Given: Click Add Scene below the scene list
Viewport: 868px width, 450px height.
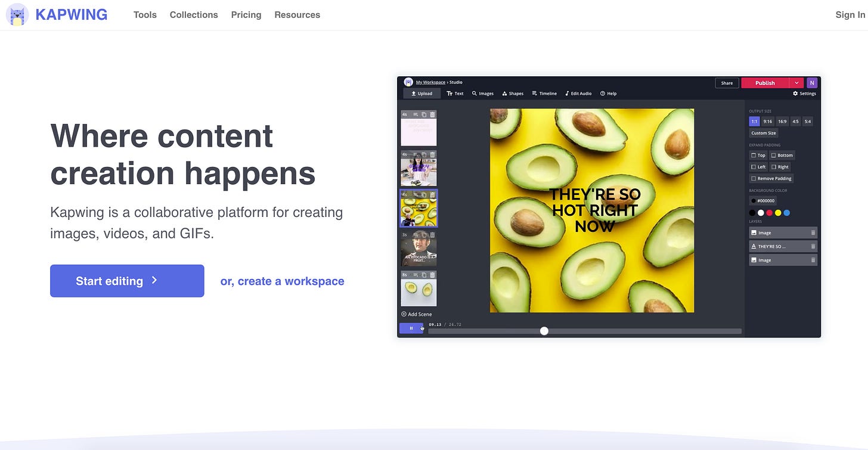Looking at the screenshot, I should [417, 314].
